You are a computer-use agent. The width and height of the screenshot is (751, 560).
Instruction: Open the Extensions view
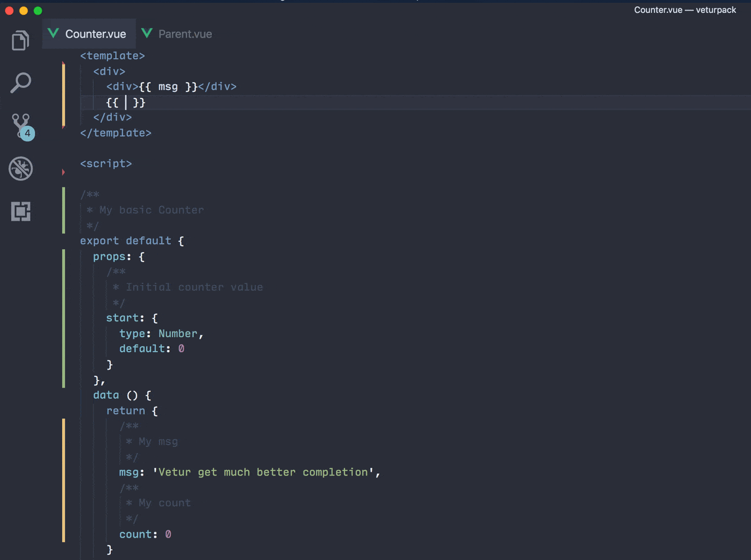pyautogui.click(x=21, y=211)
